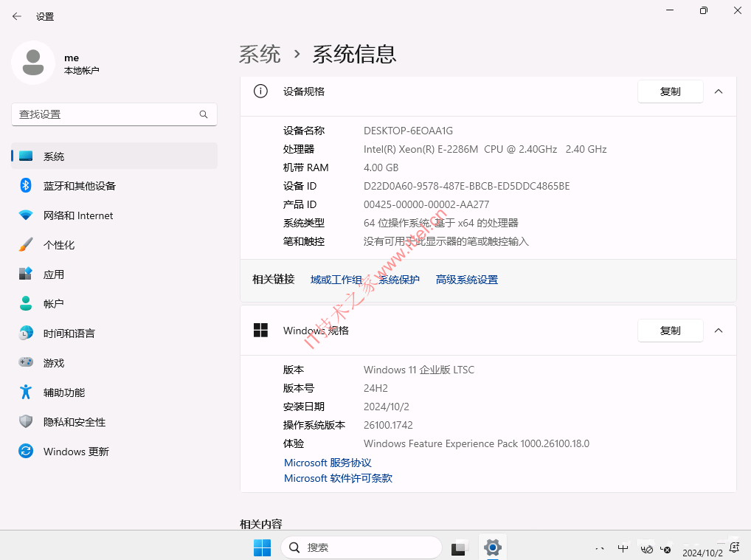Click the 查找设置 search field
751x560 pixels.
[x=114, y=114]
